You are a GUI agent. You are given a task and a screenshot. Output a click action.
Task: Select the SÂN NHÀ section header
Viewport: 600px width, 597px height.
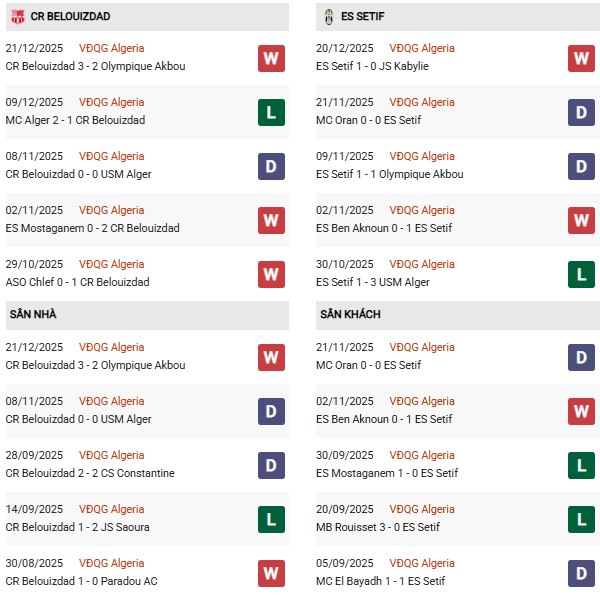pos(33,314)
